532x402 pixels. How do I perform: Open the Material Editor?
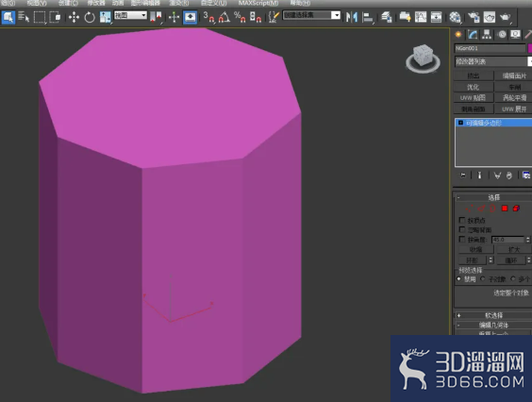tap(455, 17)
